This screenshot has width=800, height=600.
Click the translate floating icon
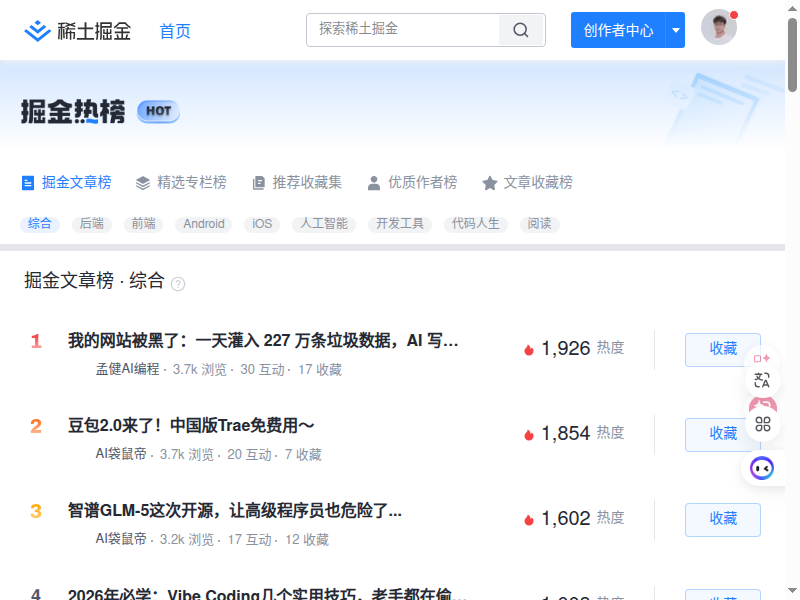762,380
